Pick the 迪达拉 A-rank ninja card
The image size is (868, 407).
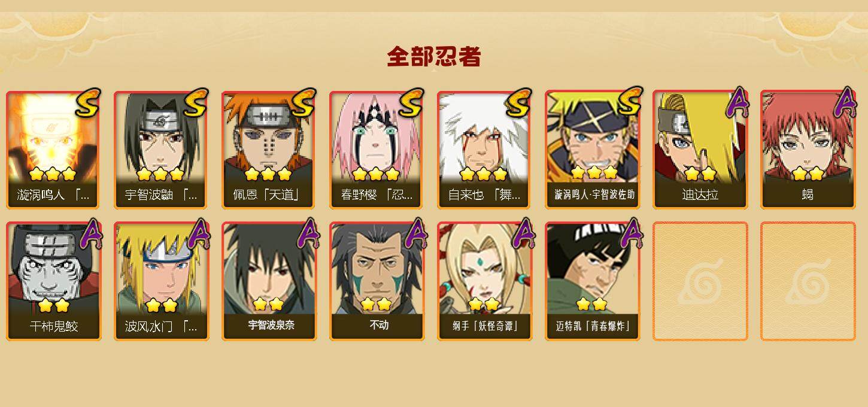[x=700, y=150]
